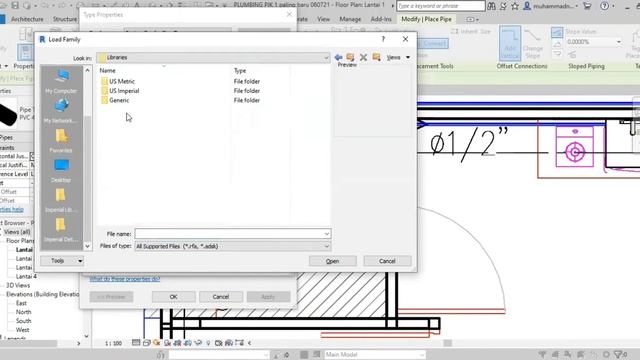
Task: Open the Autodesk App Store cart icon
Action: click(587, 6)
